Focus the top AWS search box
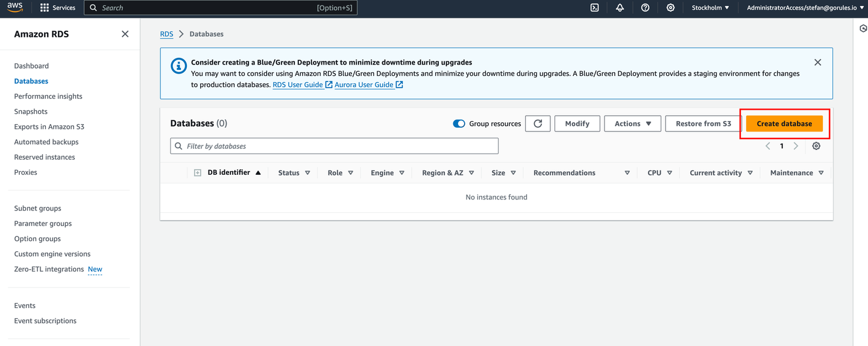Viewport: 868px width, 346px height. [220, 8]
